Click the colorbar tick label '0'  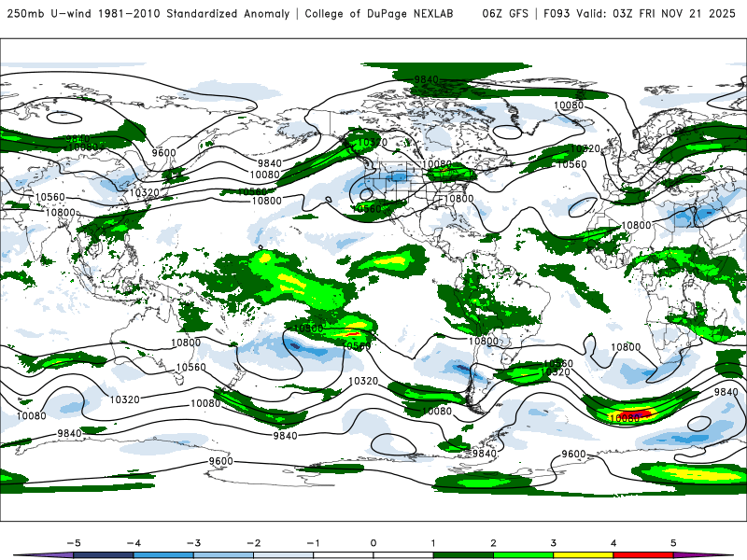(x=373, y=543)
